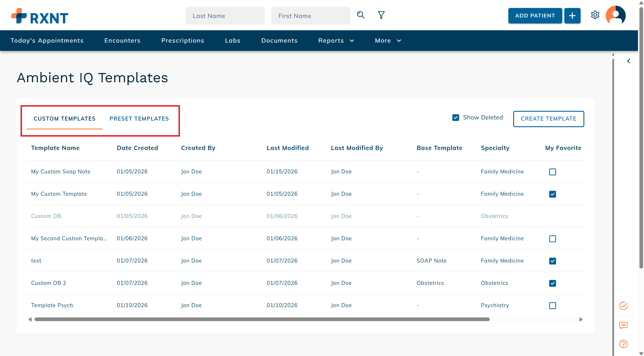Click the Create Template button
Image resolution: width=644 pixels, height=356 pixels.
coord(548,119)
